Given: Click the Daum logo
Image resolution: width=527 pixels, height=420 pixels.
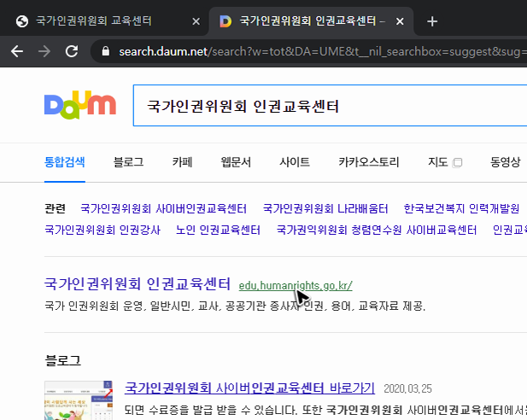Looking at the screenshot, I should pos(80,105).
